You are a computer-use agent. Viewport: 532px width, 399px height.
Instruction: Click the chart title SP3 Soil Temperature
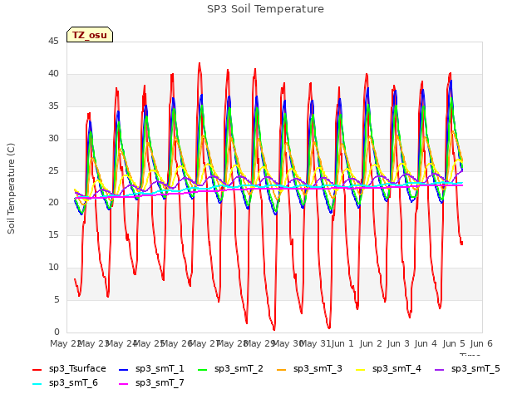click(265, 9)
